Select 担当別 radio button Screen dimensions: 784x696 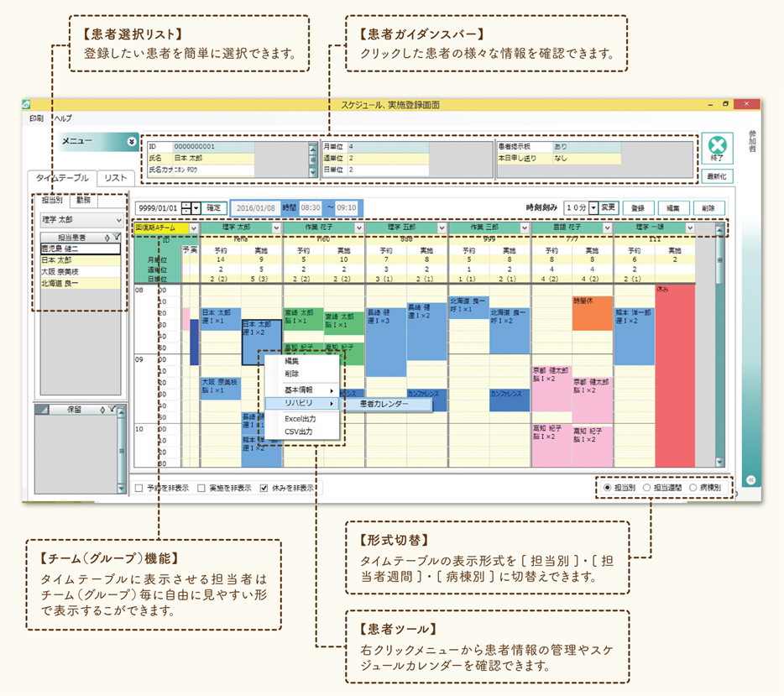(x=608, y=488)
